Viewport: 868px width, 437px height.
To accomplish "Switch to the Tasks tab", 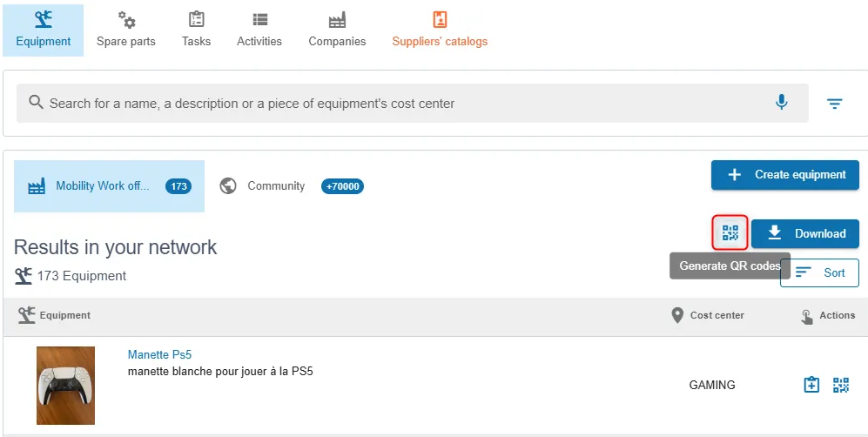I will pos(196,30).
